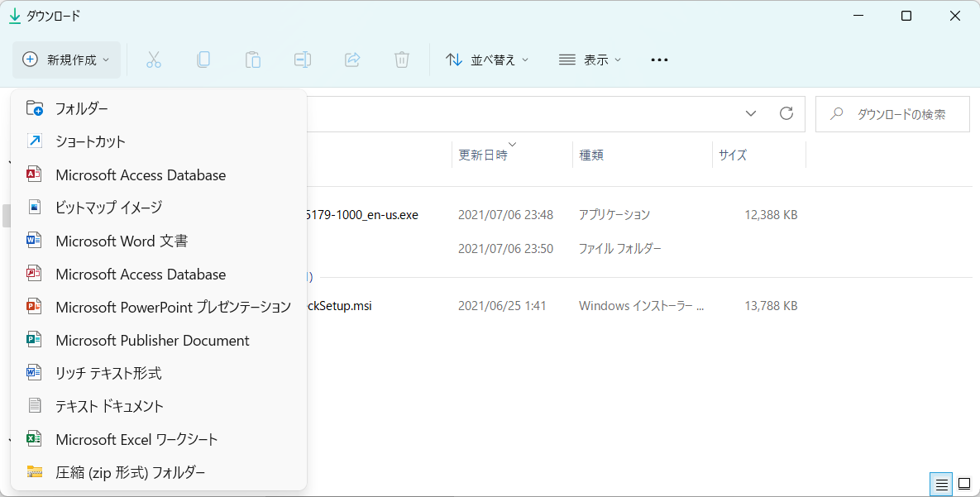The image size is (980, 497).
Task: Sort by the 種類 column header
Action: (x=642, y=155)
